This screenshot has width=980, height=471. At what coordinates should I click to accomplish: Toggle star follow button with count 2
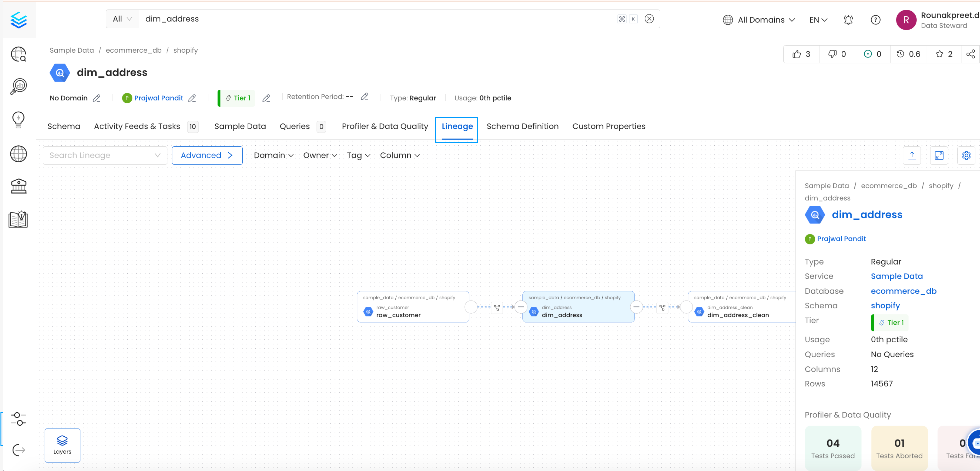coord(943,54)
